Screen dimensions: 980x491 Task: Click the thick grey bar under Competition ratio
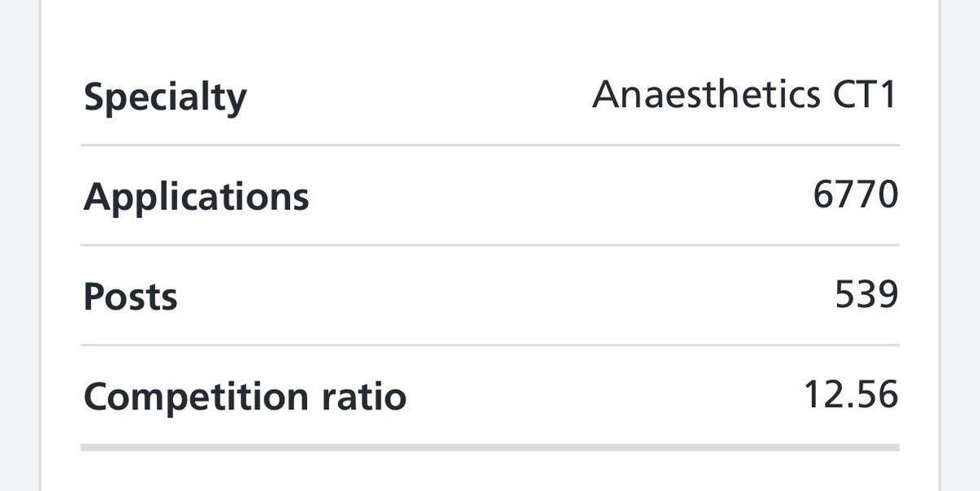490,448
